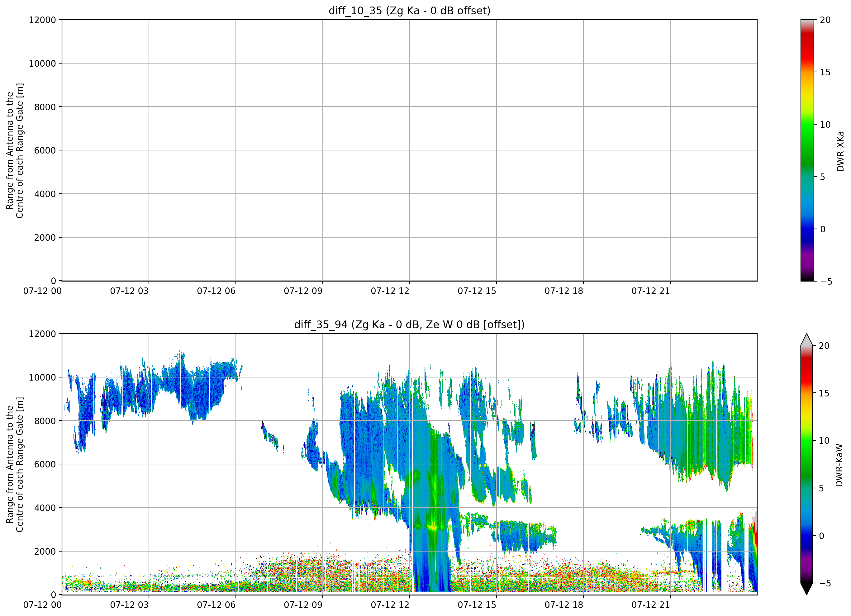Viewport: 851px width, 616px height.
Task: Click bottom plot x-tick 07-12 09
Action: click(303, 605)
